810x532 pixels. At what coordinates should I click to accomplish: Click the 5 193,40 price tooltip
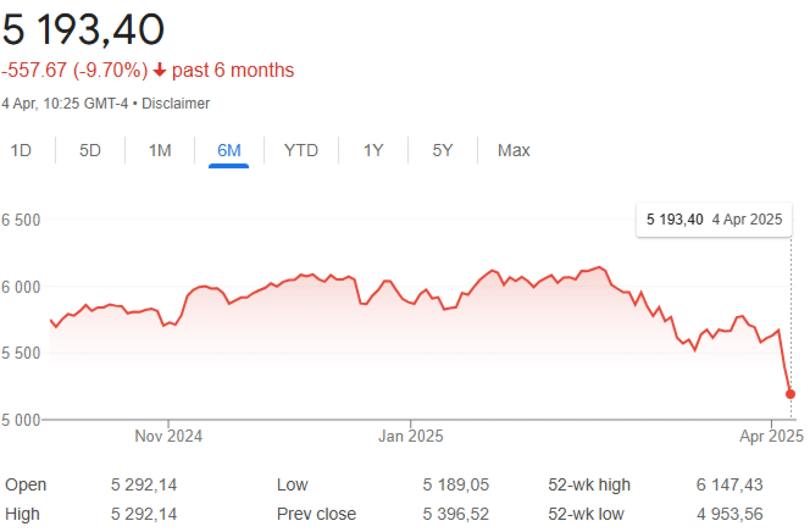point(714,220)
